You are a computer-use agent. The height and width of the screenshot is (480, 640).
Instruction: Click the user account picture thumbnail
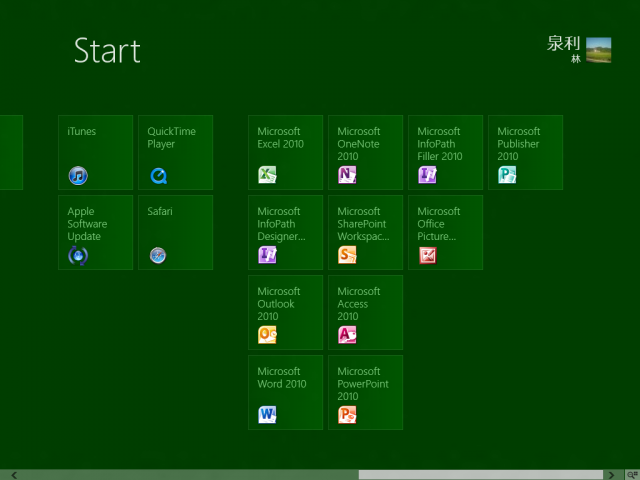tap(598, 50)
